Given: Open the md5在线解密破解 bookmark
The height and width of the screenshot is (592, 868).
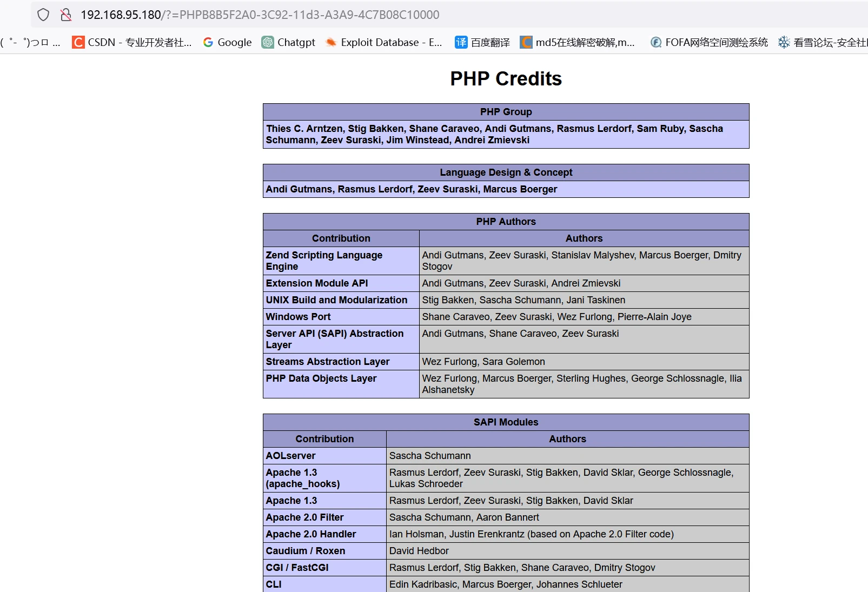Looking at the screenshot, I should pos(578,42).
